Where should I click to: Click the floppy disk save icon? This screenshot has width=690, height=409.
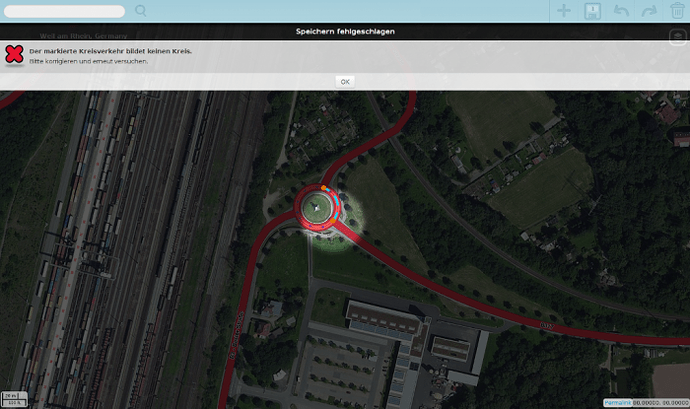pos(592,11)
